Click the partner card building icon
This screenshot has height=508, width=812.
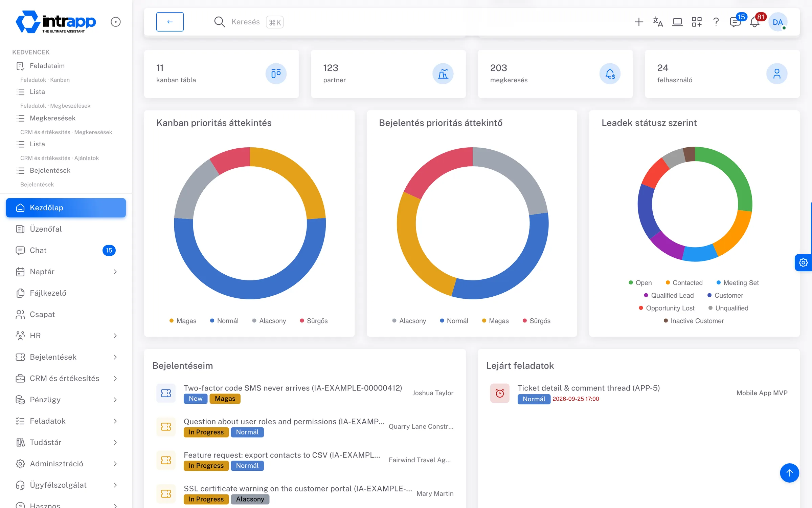click(443, 74)
